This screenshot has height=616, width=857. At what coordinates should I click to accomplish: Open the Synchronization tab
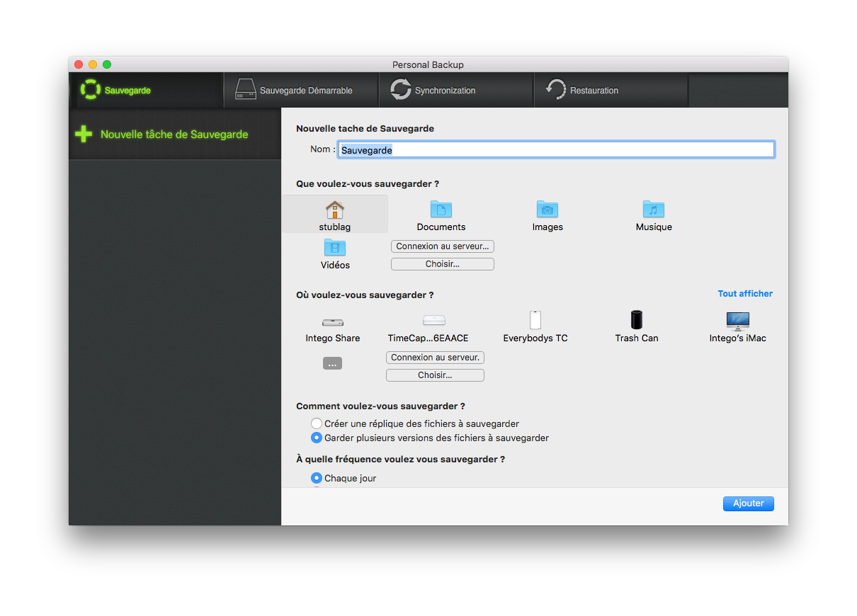pyautogui.click(x=456, y=90)
